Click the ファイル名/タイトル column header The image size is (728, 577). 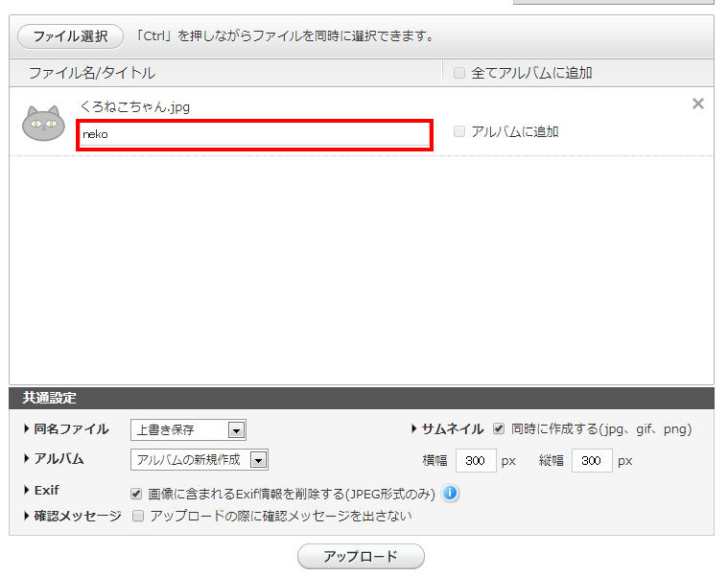pos(92,73)
